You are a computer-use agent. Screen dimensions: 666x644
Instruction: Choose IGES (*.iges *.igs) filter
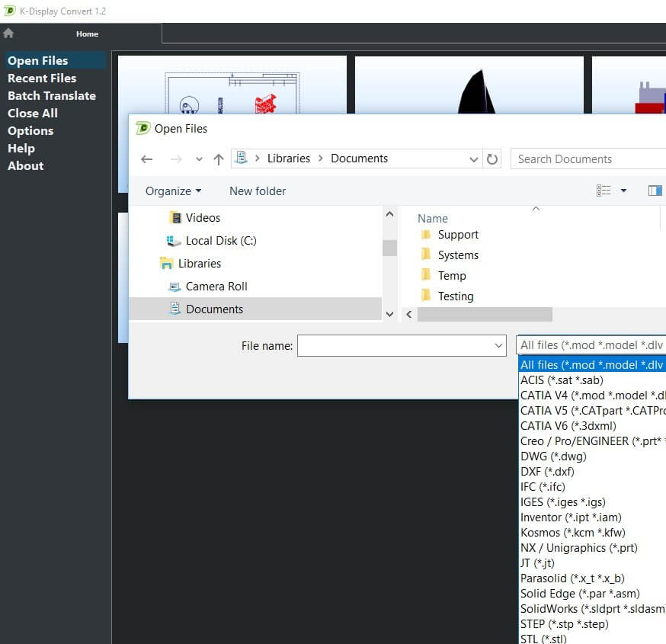click(563, 502)
